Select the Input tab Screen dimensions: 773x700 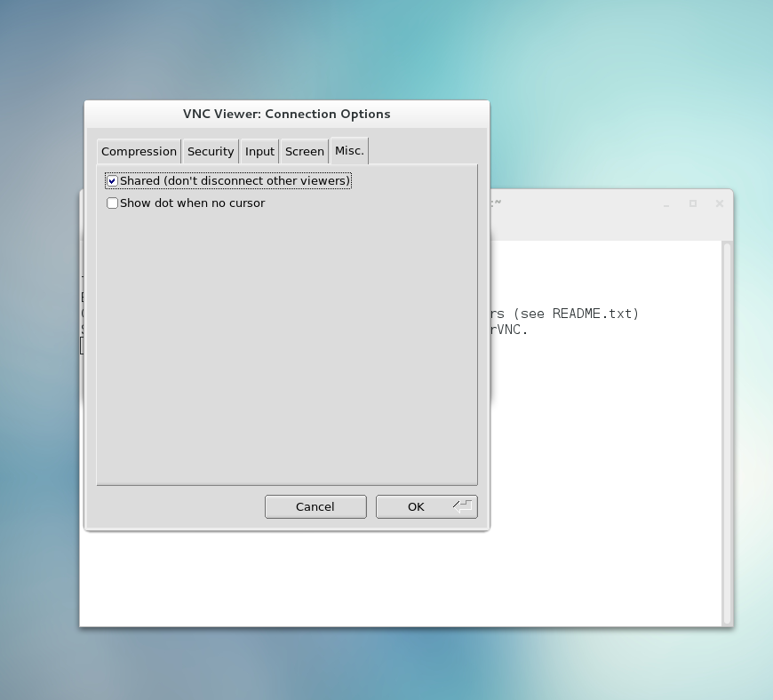point(259,151)
